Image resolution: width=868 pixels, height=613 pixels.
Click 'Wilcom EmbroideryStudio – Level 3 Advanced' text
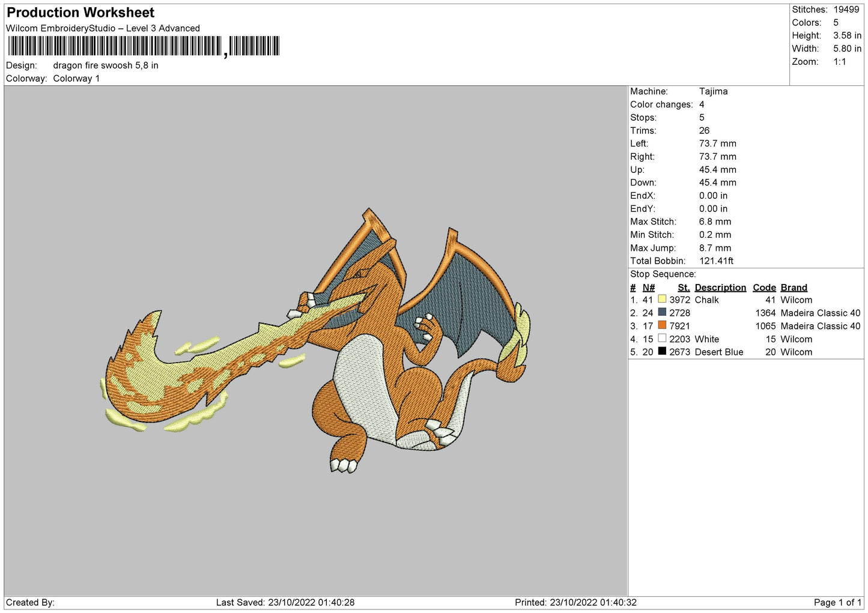(103, 28)
